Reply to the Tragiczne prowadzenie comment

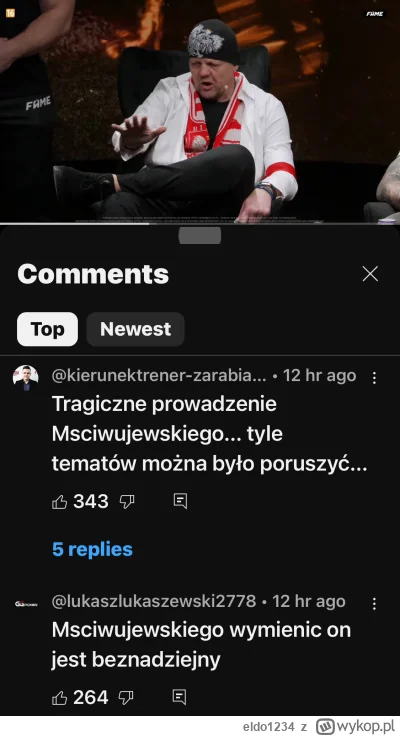click(x=180, y=501)
